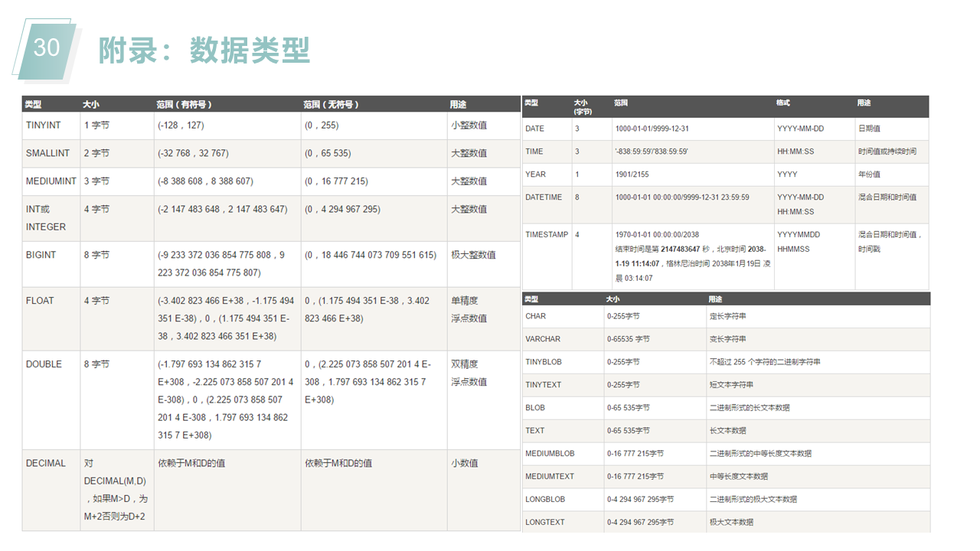Click the usage text 极大整数值
Image resolution: width=980 pixels, height=551 pixels.
click(x=473, y=255)
